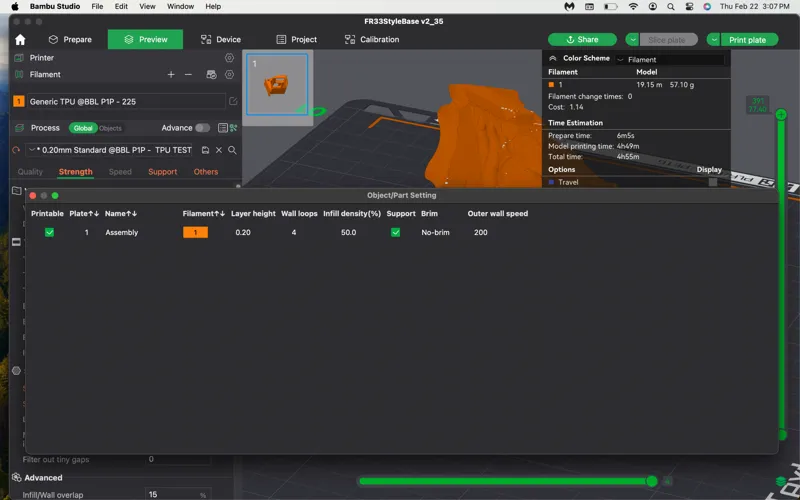Click the home icon in top bar
Image resolution: width=800 pixels, height=500 pixels.
click(20, 40)
